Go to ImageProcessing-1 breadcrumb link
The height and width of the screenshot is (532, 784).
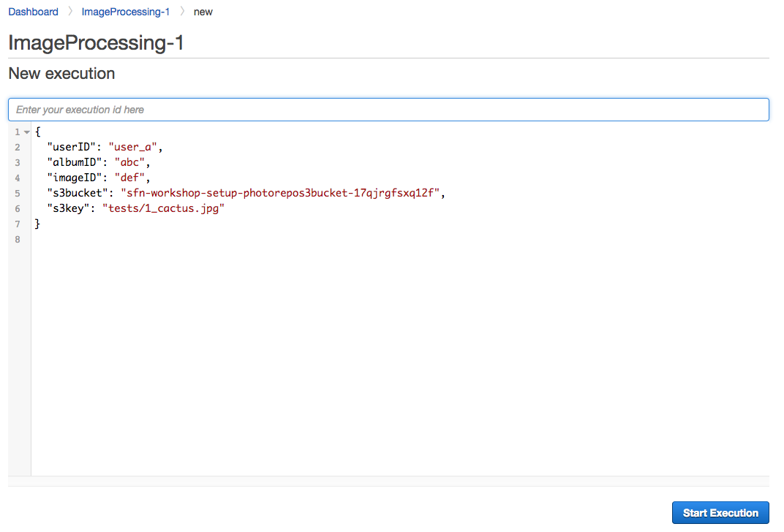click(126, 12)
